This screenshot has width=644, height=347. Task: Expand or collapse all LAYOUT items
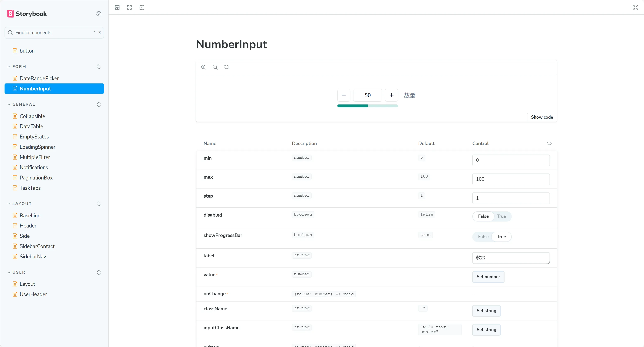tap(99, 204)
